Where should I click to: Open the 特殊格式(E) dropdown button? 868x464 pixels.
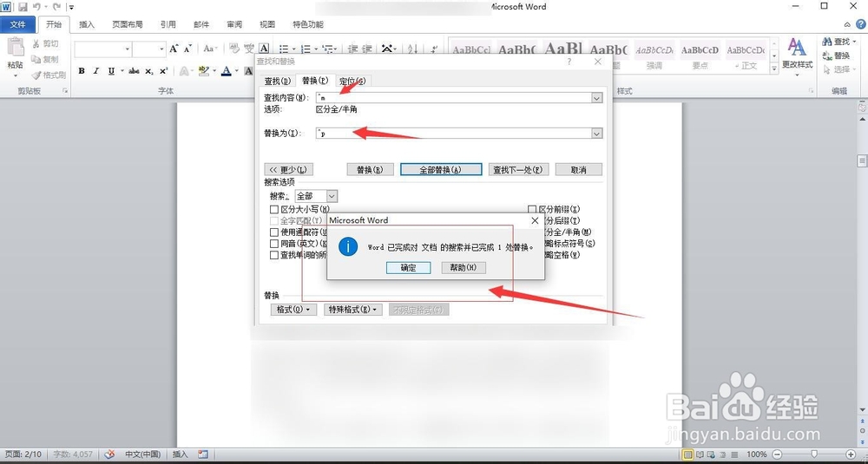[353, 310]
